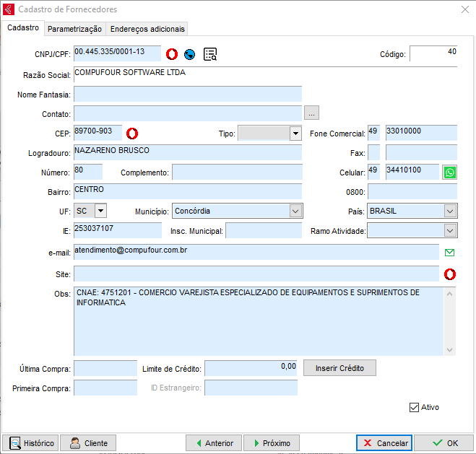Open the Histórico view
The width and height of the screenshot is (476, 454).
coord(32,443)
